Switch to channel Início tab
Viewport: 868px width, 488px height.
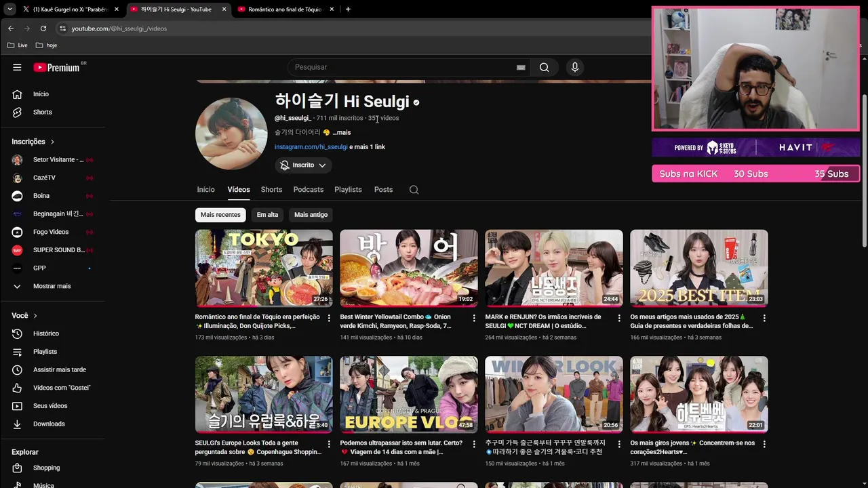point(205,190)
